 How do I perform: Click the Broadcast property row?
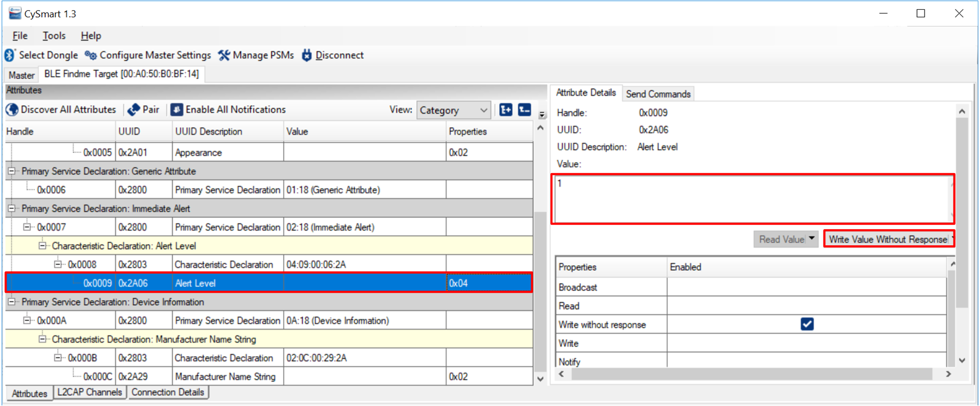coord(751,287)
